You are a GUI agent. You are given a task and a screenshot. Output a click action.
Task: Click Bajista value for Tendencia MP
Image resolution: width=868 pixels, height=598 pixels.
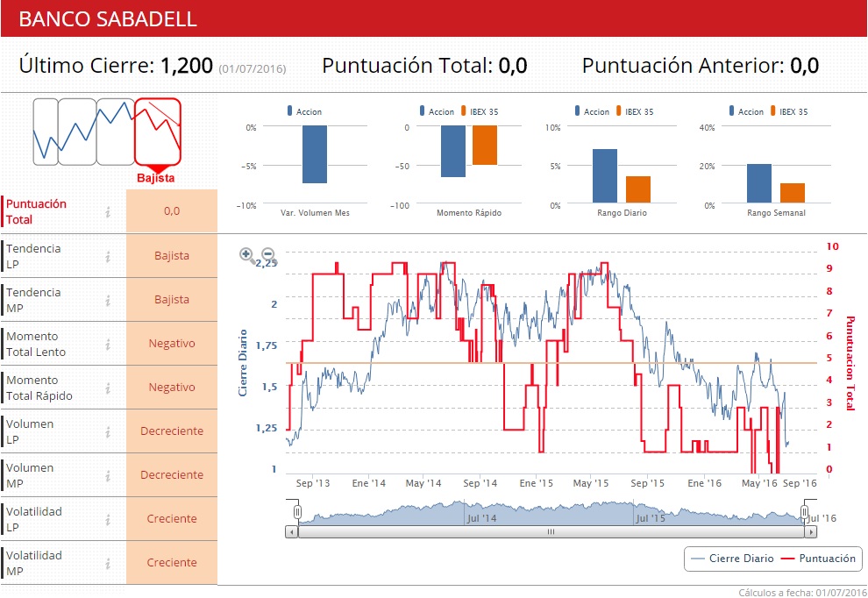(x=172, y=299)
